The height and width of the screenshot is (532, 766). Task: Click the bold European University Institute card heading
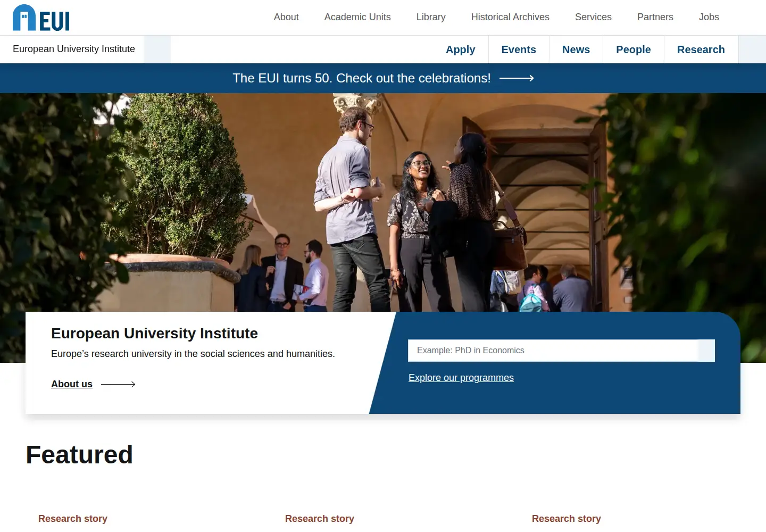pyautogui.click(x=154, y=334)
